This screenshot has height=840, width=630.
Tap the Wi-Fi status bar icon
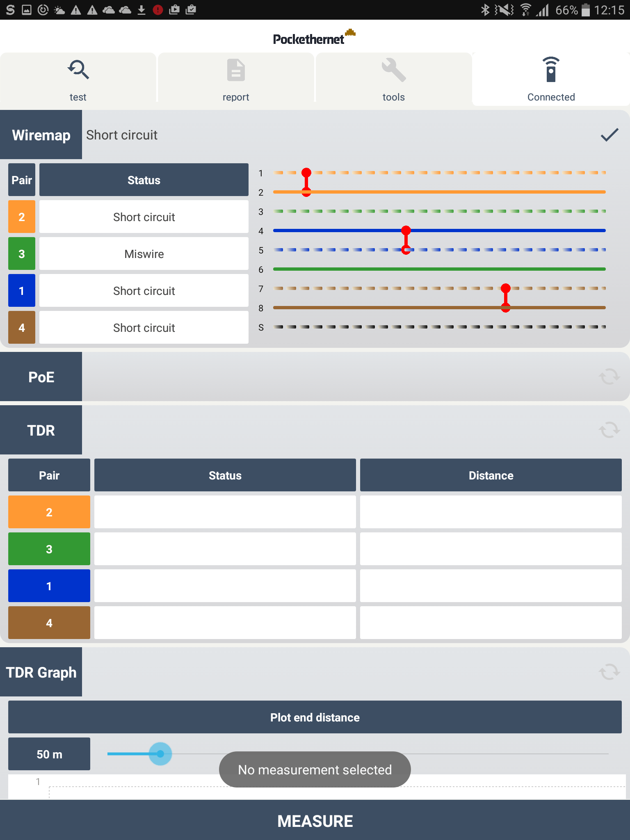pos(525,10)
